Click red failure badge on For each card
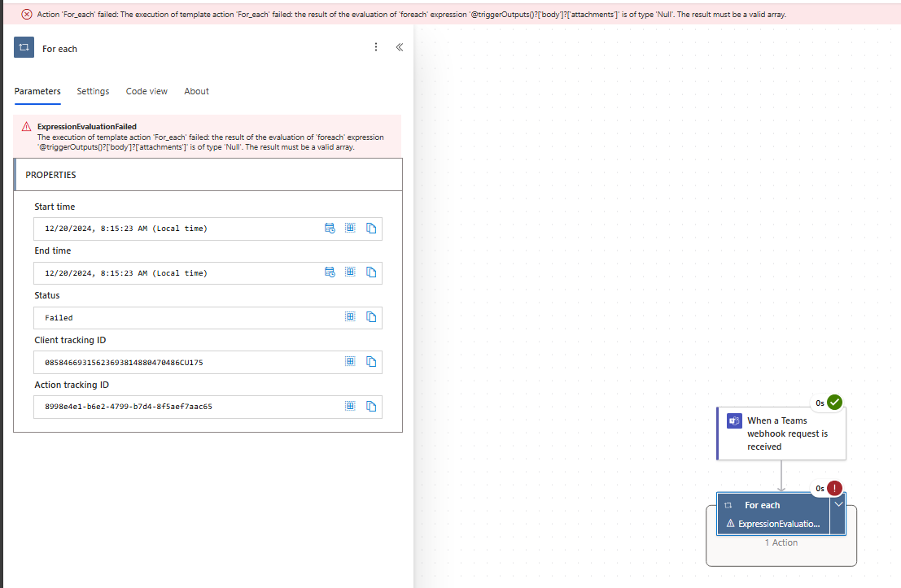Screen dimensions: 901x588 (834, 488)
